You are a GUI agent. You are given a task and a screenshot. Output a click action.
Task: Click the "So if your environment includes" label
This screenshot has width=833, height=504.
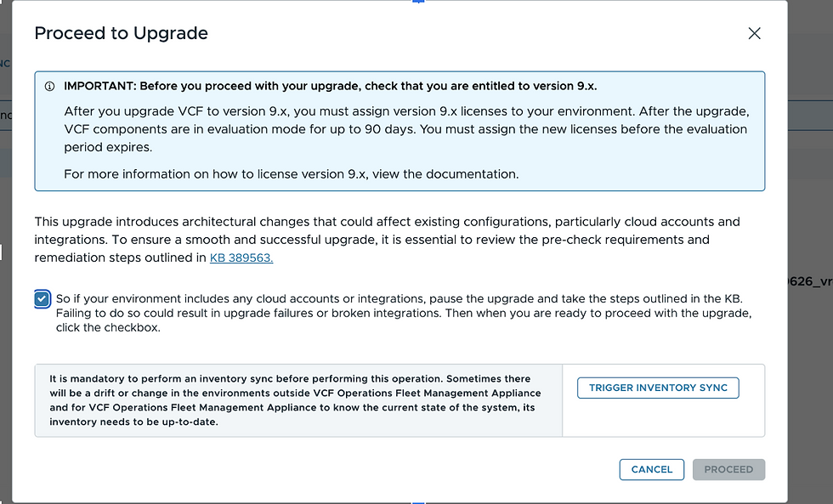(x=399, y=299)
